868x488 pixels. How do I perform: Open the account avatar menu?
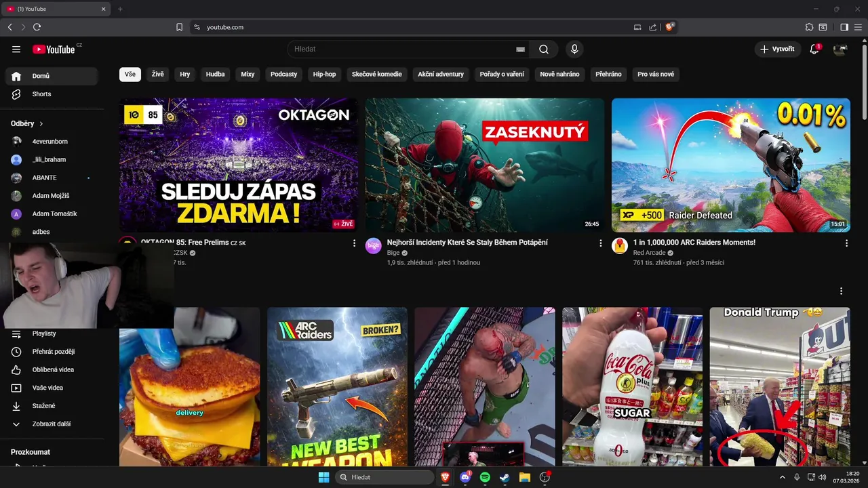(840, 49)
